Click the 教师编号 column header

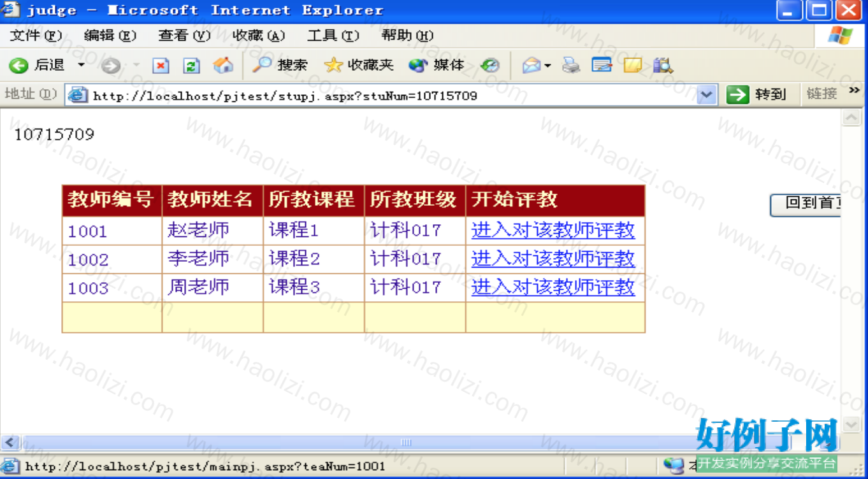click(x=111, y=200)
